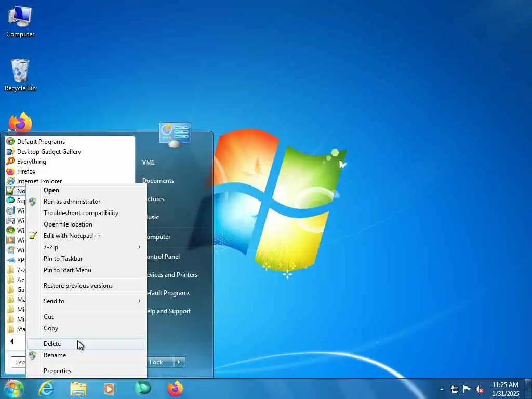Screen dimensions: 532x399
Task: Choose Restore previous versions
Action: [86, 286]
